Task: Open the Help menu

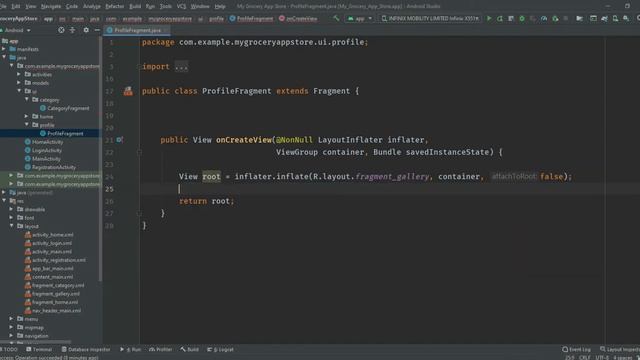Action: (x=220, y=6)
